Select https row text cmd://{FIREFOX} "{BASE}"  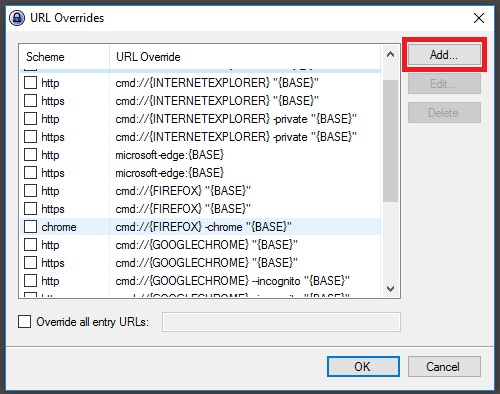183,209
